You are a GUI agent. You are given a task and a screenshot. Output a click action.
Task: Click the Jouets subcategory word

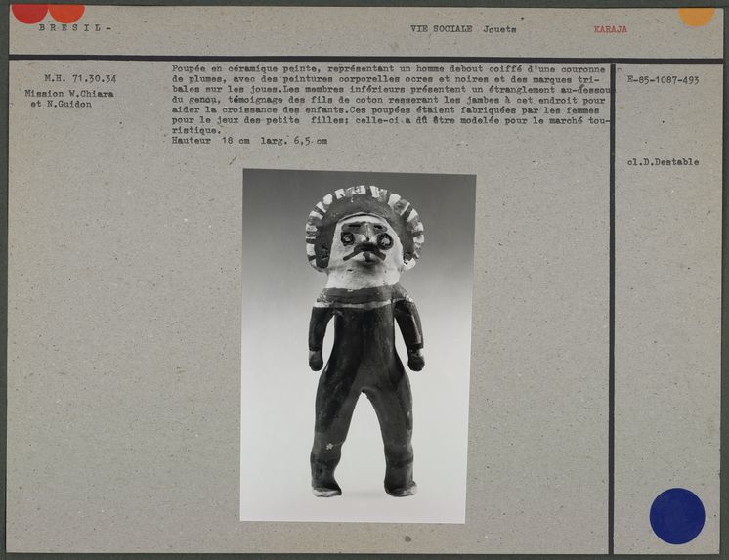(x=499, y=29)
